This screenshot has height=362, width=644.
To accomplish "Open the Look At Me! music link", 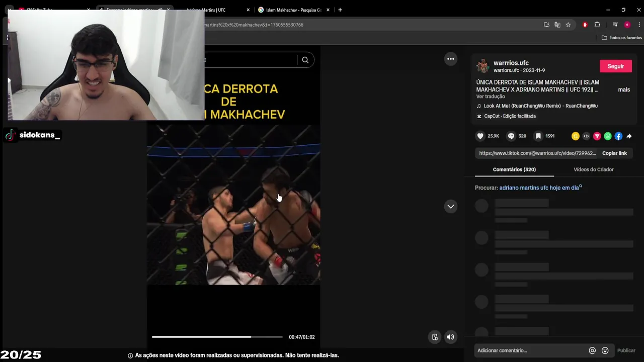I will point(540,106).
